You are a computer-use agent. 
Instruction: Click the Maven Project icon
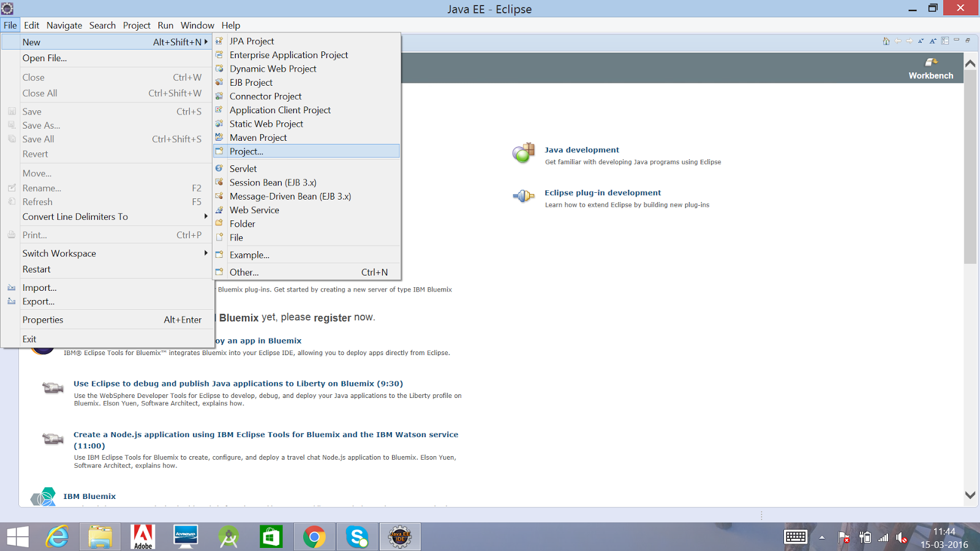[x=219, y=137]
